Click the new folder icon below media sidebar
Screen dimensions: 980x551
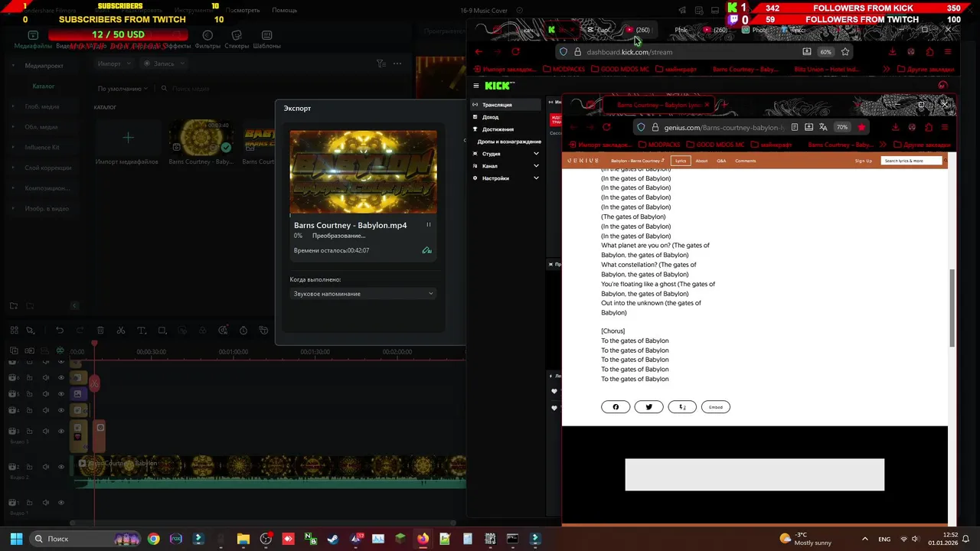pos(14,305)
